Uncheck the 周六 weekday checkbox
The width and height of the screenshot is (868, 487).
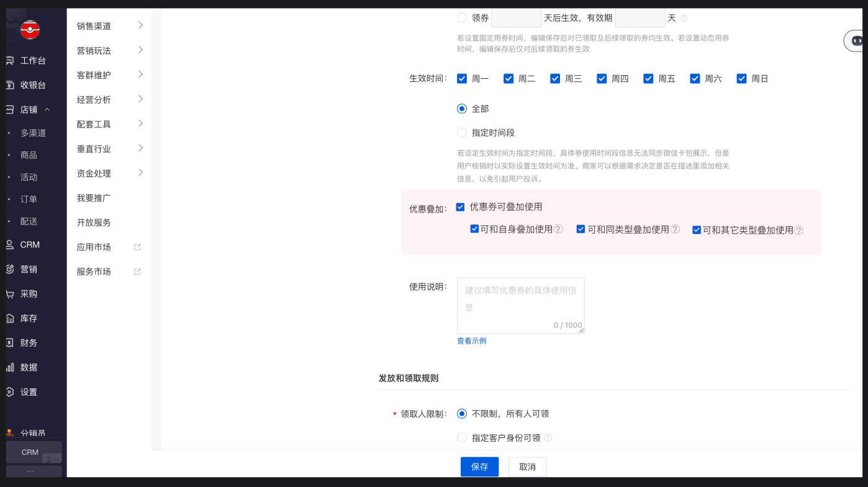pos(695,78)
